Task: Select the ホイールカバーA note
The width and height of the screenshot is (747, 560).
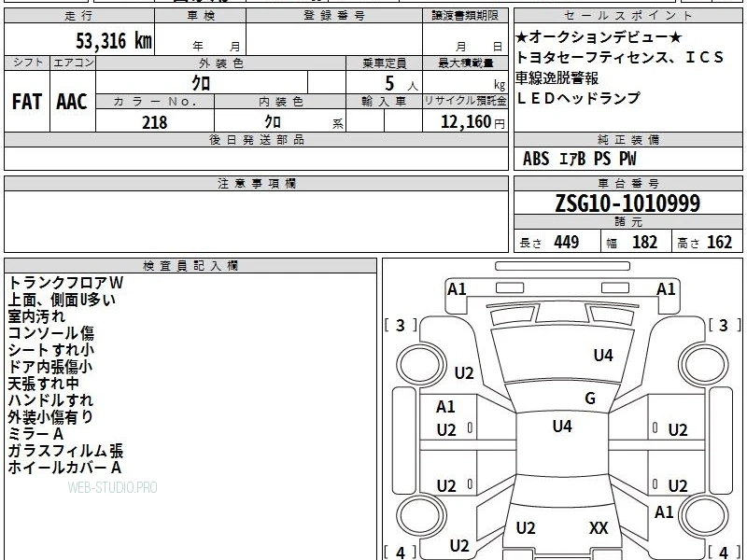Action: coord(64,468)
